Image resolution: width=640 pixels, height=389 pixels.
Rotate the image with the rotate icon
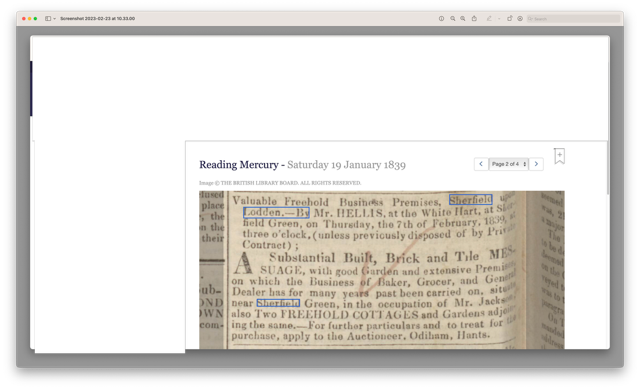tap(509, 18)
